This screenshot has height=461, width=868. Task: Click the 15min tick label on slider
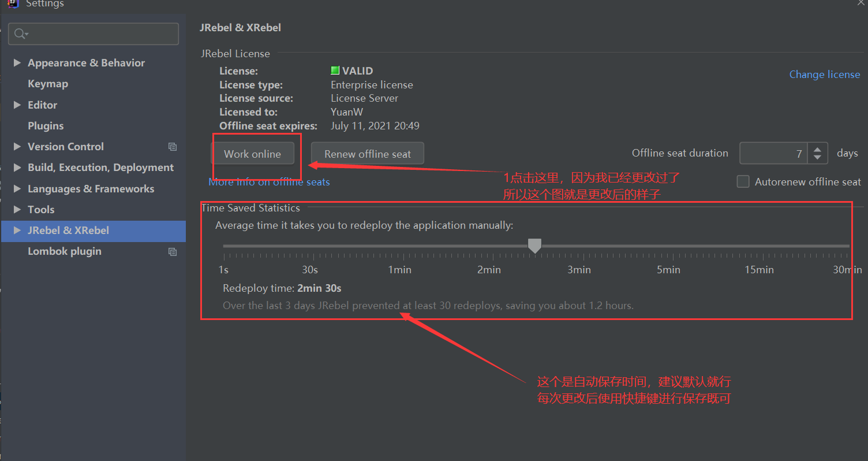pos(759,270)
